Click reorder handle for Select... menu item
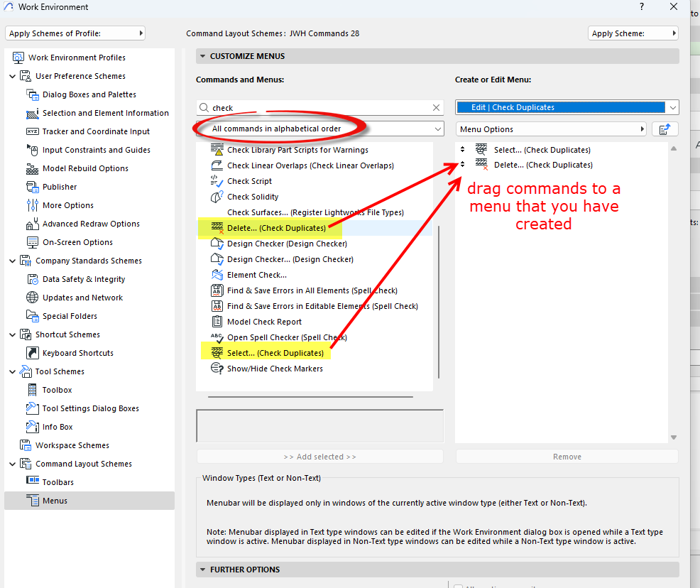700x588 pixels. click(x=462, y=150)
